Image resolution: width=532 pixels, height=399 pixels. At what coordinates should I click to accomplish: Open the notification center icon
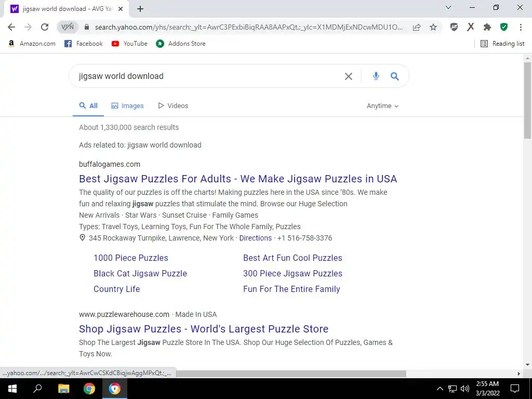click(x=515, y=389)
